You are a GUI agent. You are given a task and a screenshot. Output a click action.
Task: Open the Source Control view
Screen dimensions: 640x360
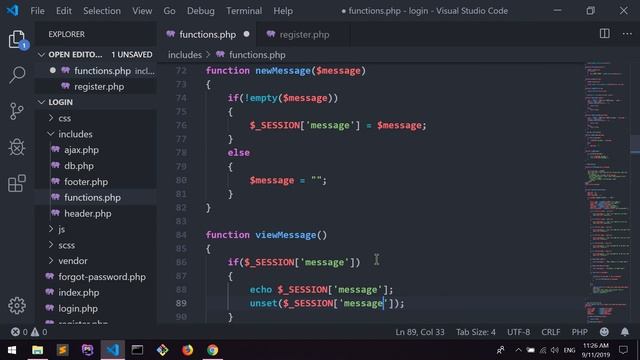(x=17, y=111)
